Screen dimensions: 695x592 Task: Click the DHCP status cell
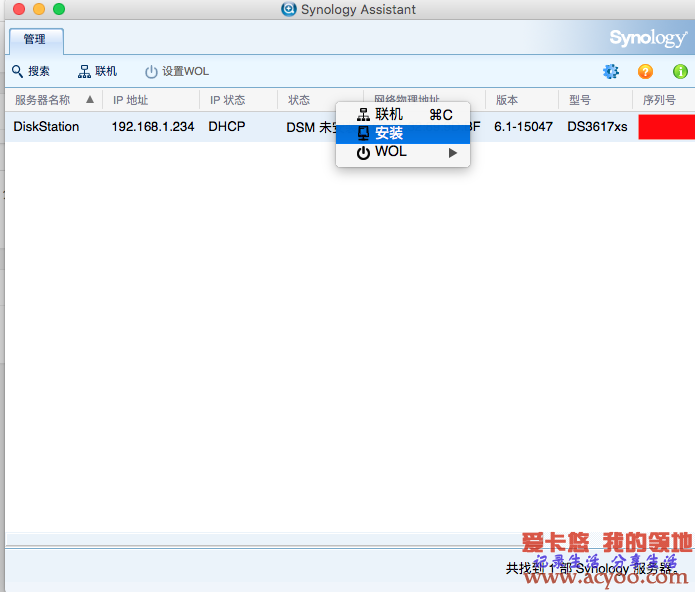226,127
